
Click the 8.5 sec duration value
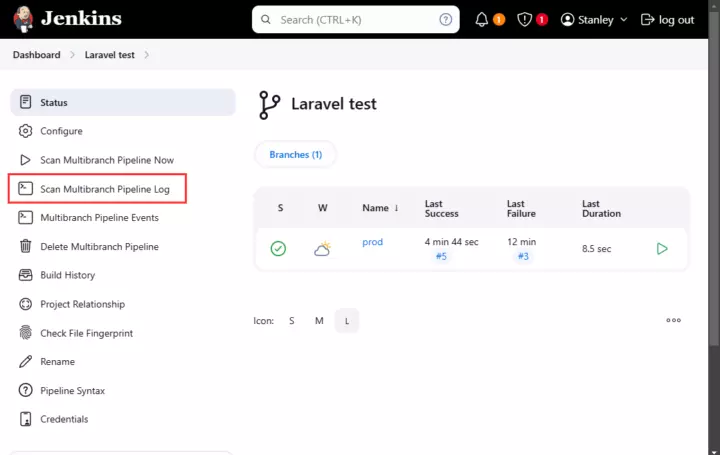(x=596, y=249)
